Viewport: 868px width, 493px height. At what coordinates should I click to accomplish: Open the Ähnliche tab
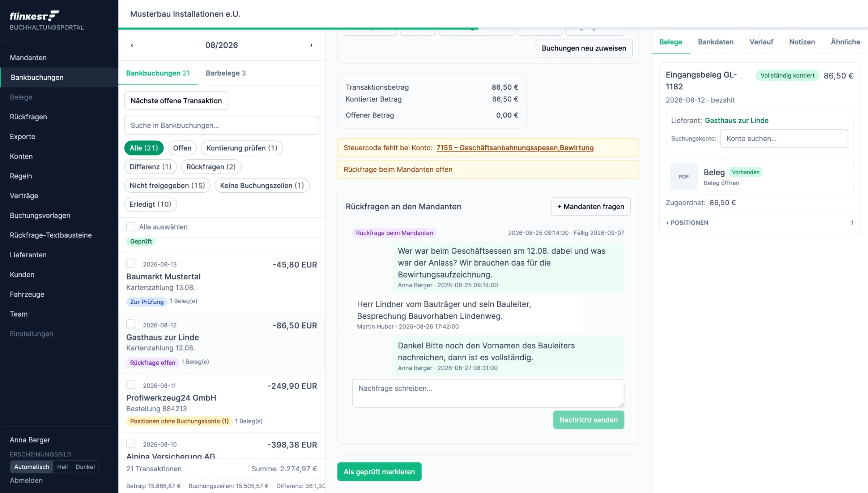(845, 42)
